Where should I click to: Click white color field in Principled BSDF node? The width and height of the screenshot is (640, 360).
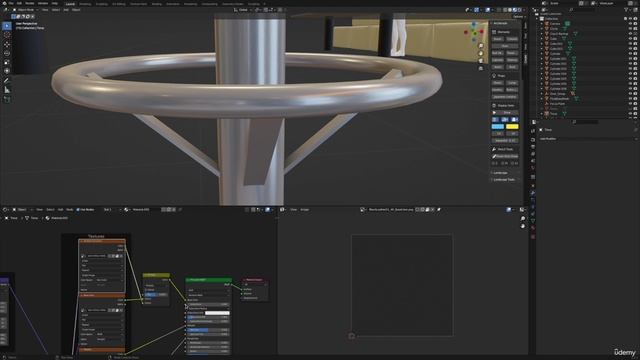tap(217, 313)
